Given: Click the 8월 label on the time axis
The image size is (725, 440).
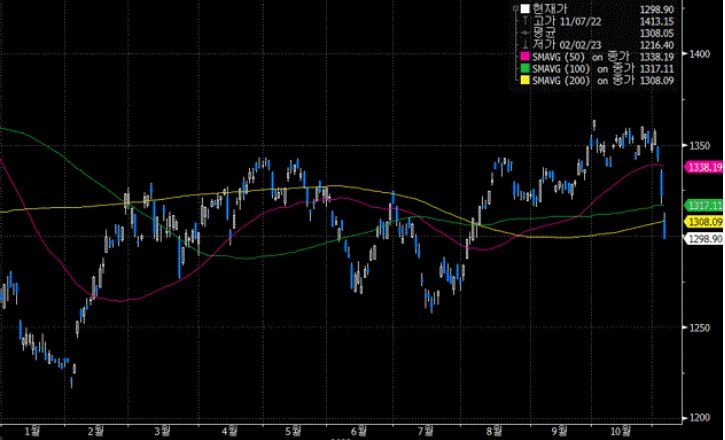Looking at the screenshot, I should [495, 431].
